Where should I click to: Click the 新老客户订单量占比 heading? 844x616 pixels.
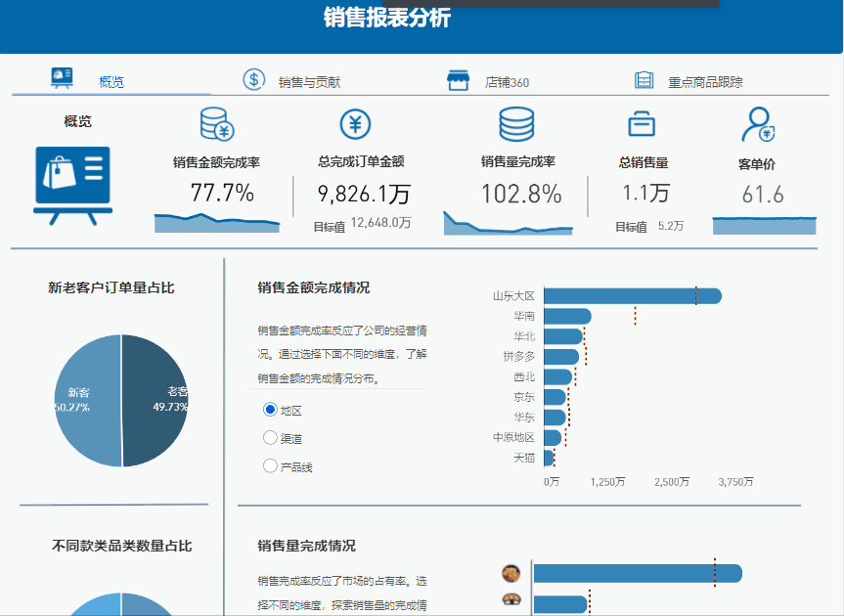pos(111,287)
